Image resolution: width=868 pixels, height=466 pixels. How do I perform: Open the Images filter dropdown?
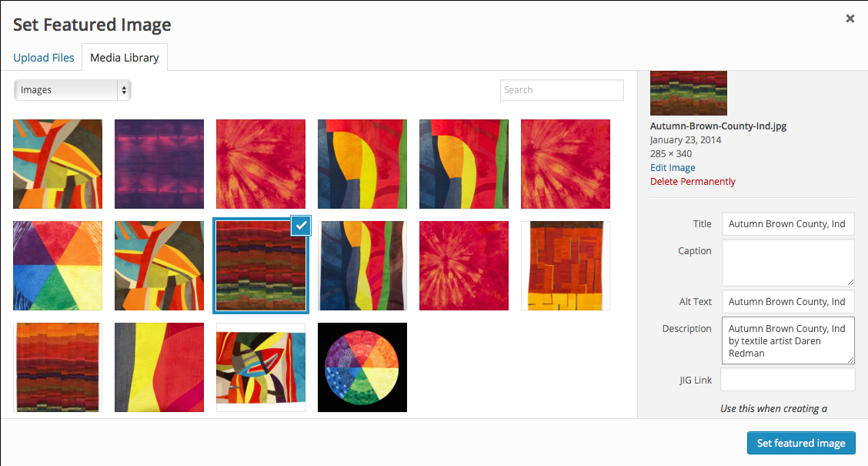tap(72, 90)
